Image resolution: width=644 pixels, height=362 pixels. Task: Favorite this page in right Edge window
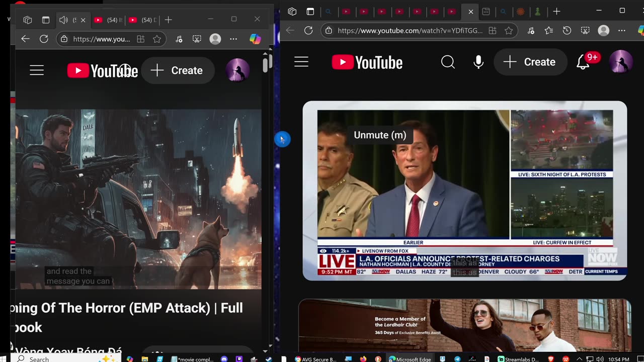(x=509, y=31)
